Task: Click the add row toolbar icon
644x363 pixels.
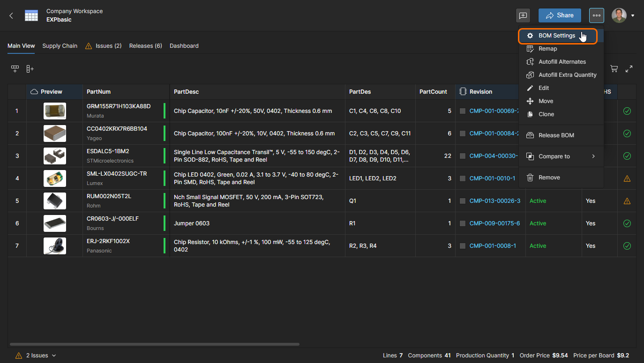Action: [15, 69]
